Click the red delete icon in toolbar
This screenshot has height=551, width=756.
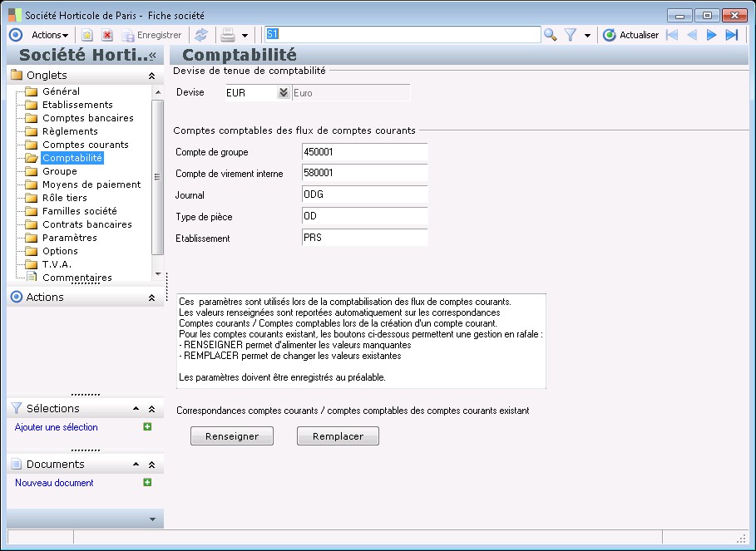point(107,35)
